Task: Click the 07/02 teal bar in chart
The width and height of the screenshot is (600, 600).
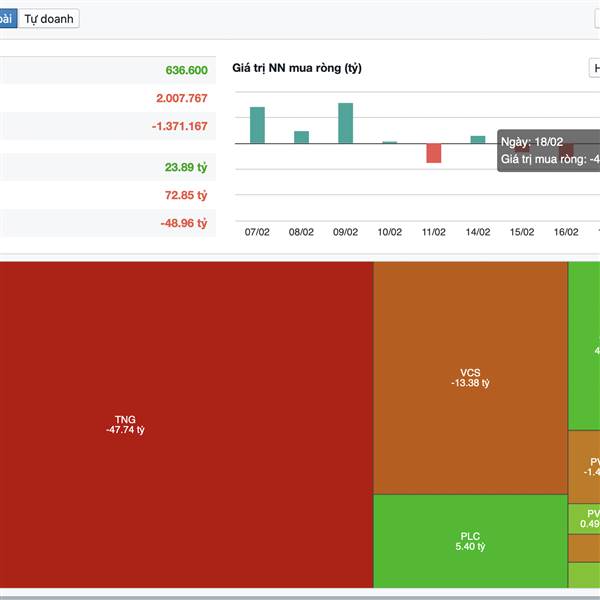Action: [257, 125]
